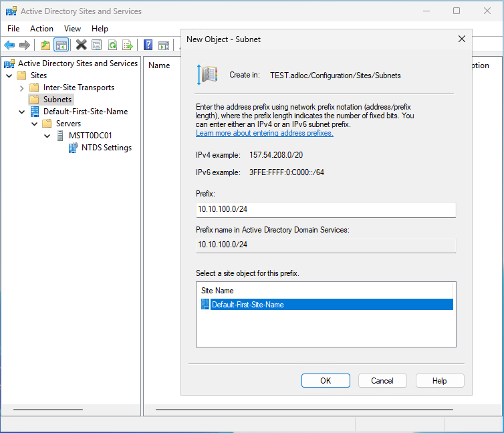Select the NTDS Settings node icon
The image size is (504, 433).
[x=73, y=148]
